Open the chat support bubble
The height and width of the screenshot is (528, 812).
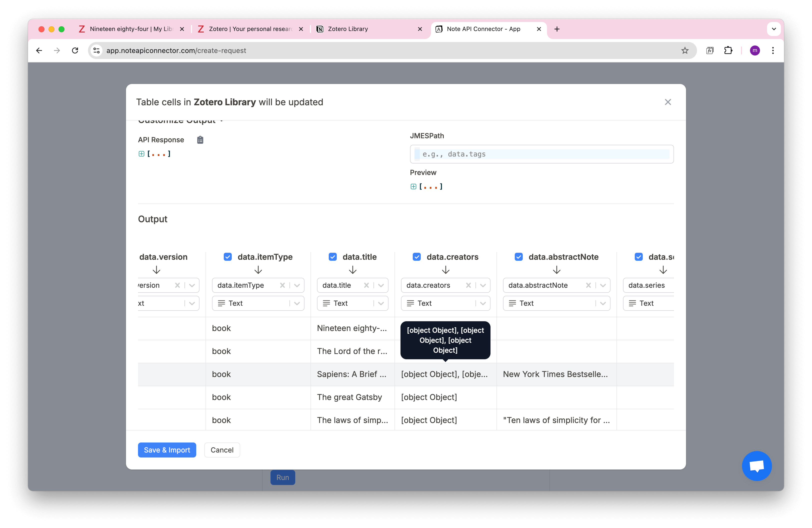coord(757,466)
